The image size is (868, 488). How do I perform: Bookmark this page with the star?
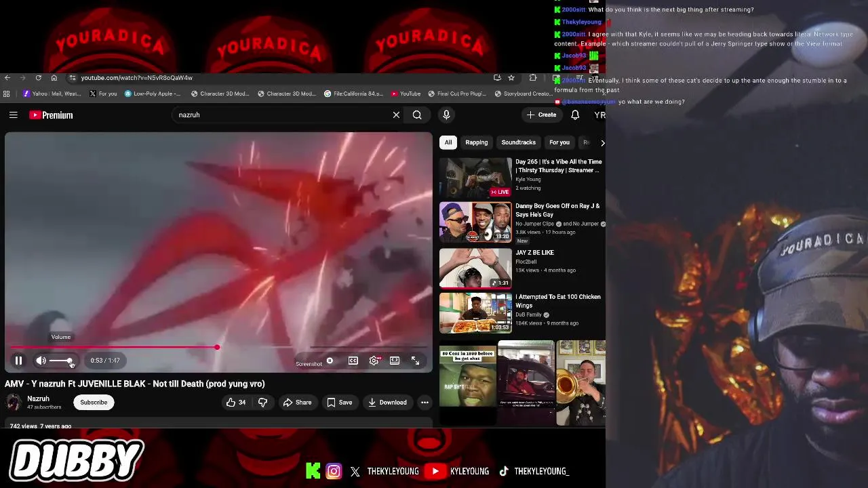tap(511, 78)
